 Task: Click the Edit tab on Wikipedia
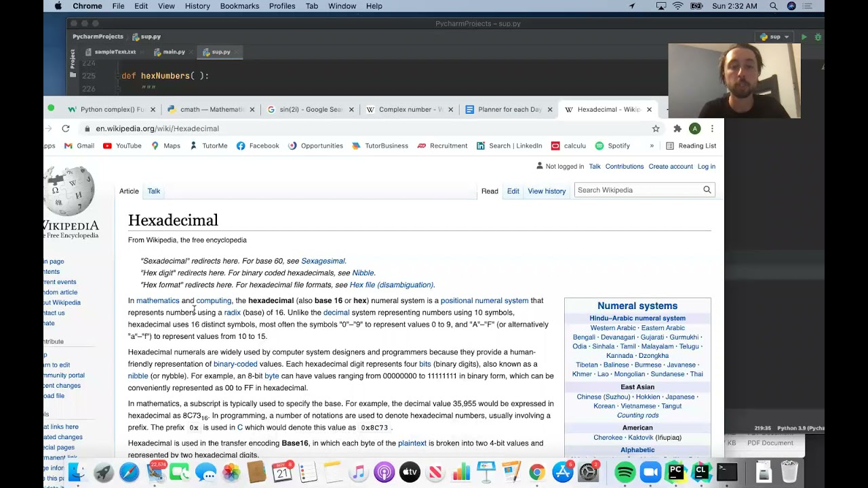click(x=513, y=191)
